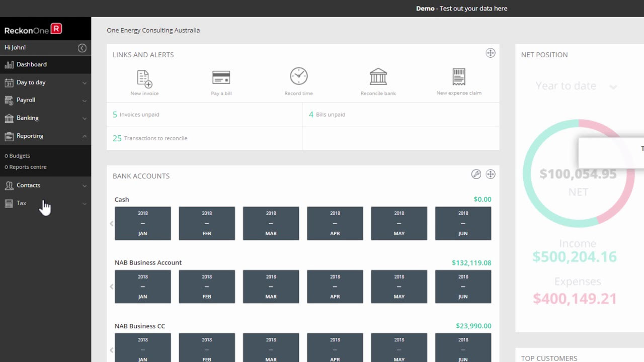Image resolution: width=644 pixels, height=362 pixels.
Task: Select the Cash JUN 2018 tile
Action: coord(463,223)
